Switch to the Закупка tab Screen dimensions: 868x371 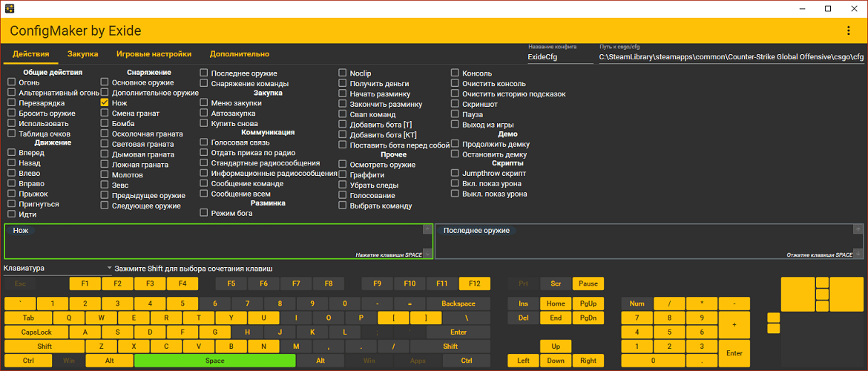(x=82, y=54)
